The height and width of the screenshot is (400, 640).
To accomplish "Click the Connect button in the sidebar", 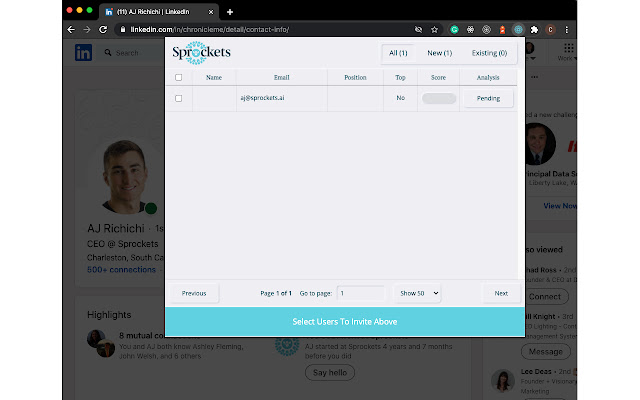I will coord(545,297).
